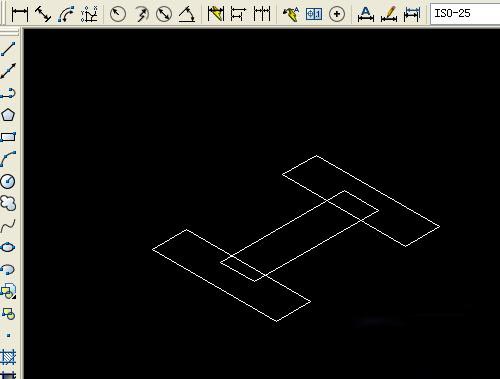The image size is (500, 379).
Task: Click the Center Mark tool
Action: (x=337, y=14)
